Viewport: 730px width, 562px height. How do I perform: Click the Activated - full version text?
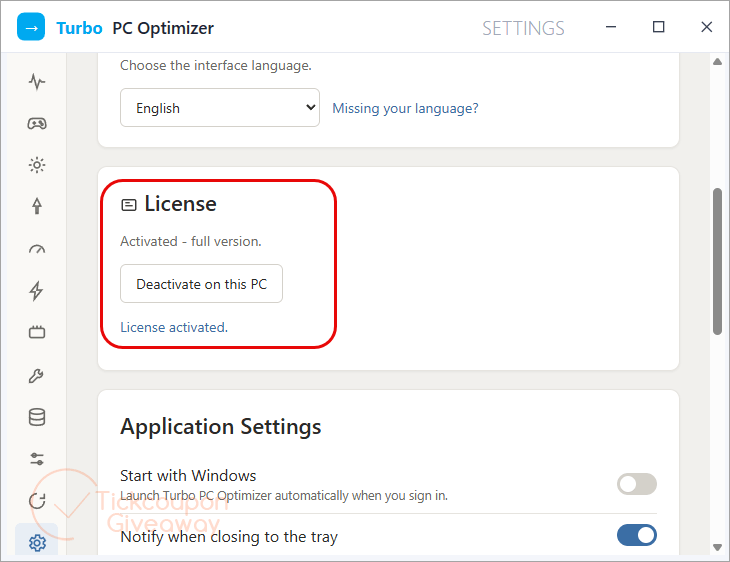191,241
